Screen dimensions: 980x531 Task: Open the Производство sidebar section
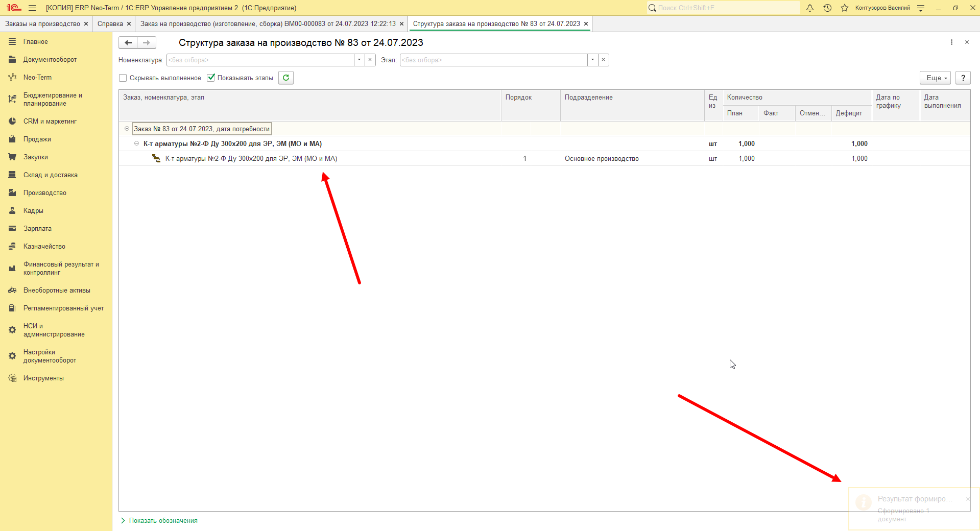[x=45, y=192]
